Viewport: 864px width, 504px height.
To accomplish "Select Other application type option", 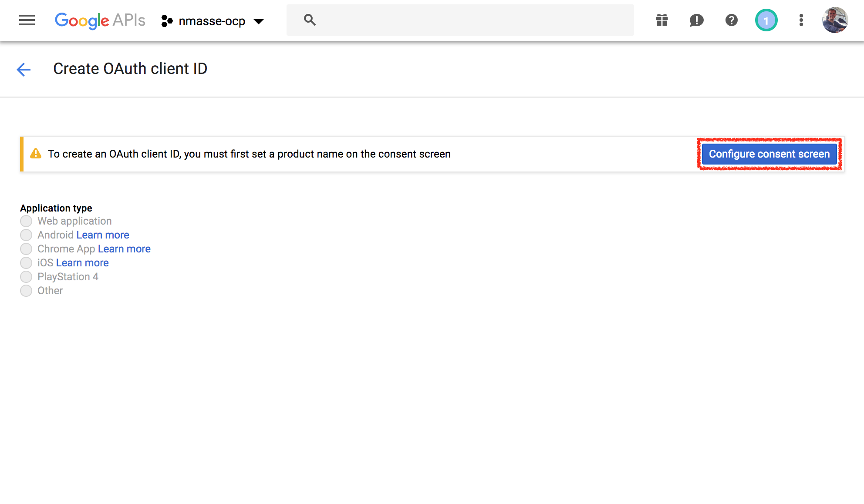I will pos(26,291).
